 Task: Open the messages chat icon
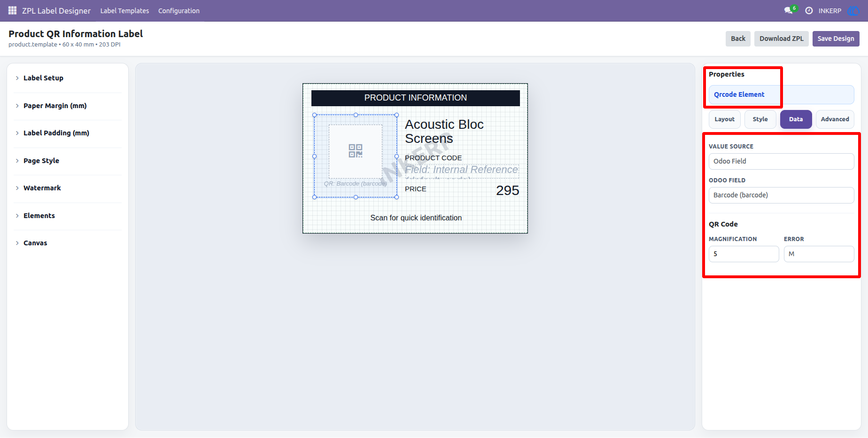click(788, 10)
